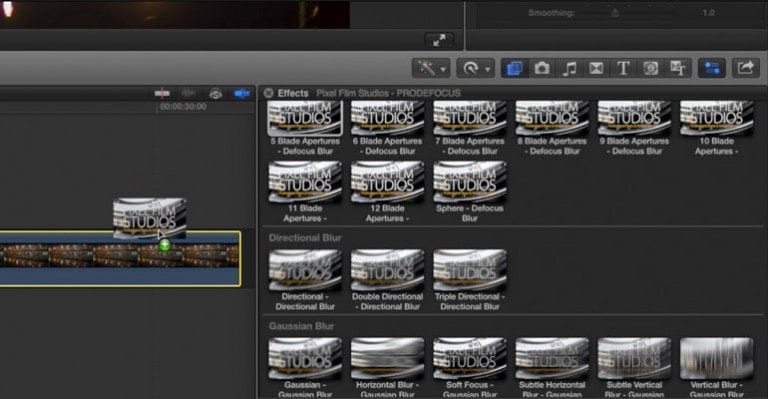
Task: Click the Gaussian Blur section header
Action: pos(301,326)
